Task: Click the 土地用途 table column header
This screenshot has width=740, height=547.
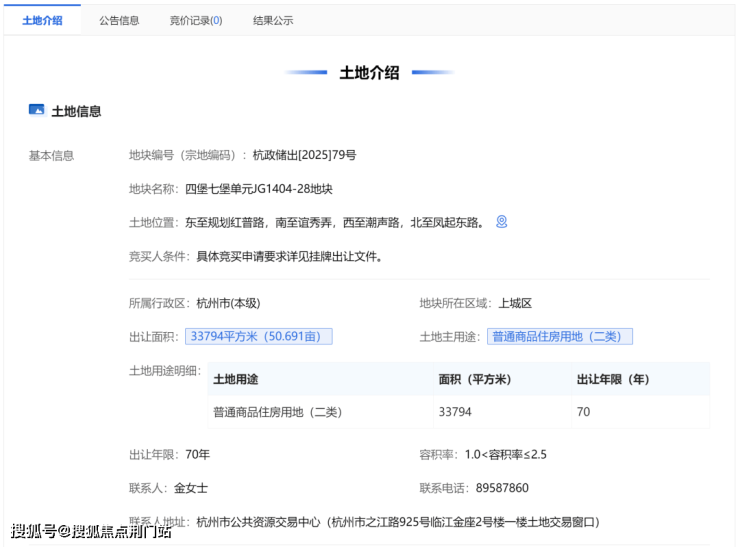Action: click(235, 379)
